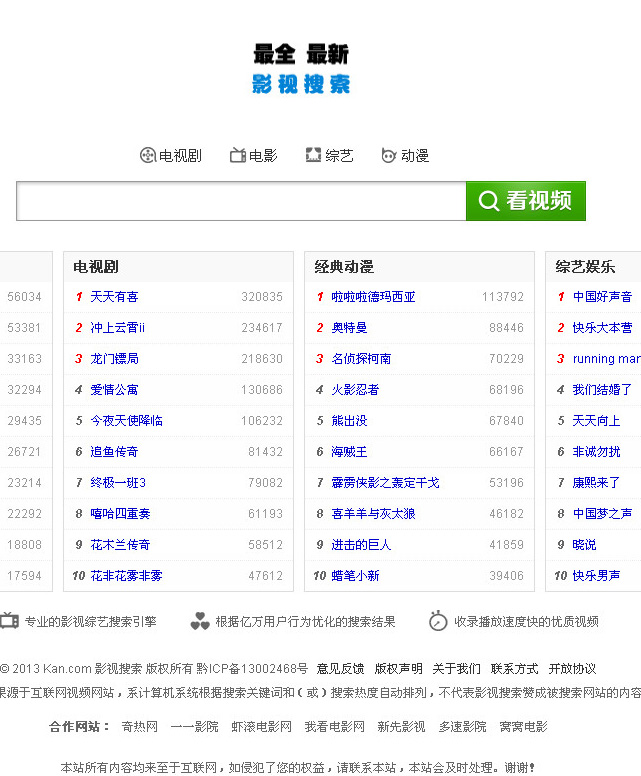The height and width of the screenshot is (776, 641).
Task: Open 今夜天使降临 link
Action: (x=126, y=421)
